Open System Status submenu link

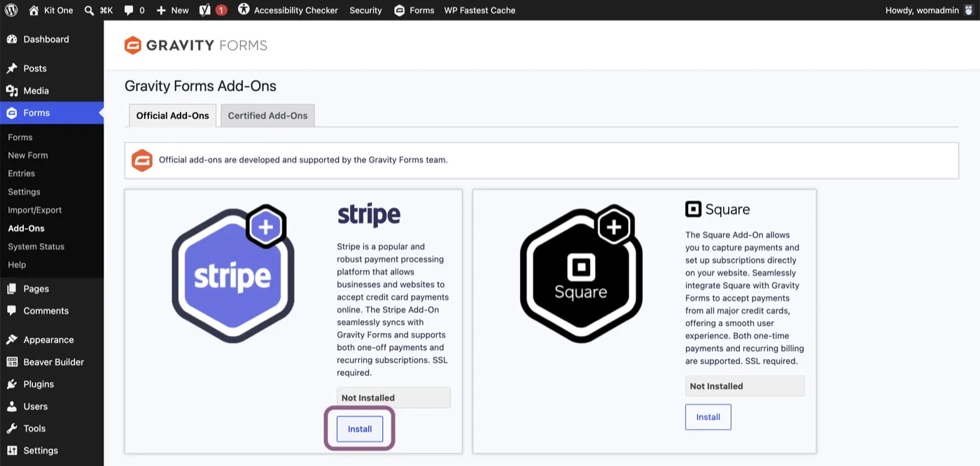pyautogui.click(x=36, y=246)
